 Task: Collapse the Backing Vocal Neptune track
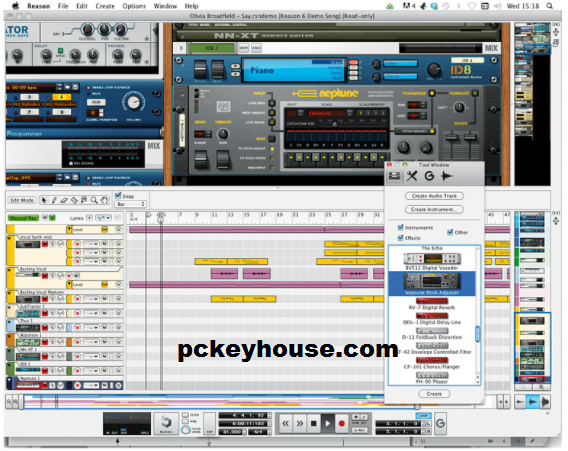pyautogui.click(x=10, y=293)
